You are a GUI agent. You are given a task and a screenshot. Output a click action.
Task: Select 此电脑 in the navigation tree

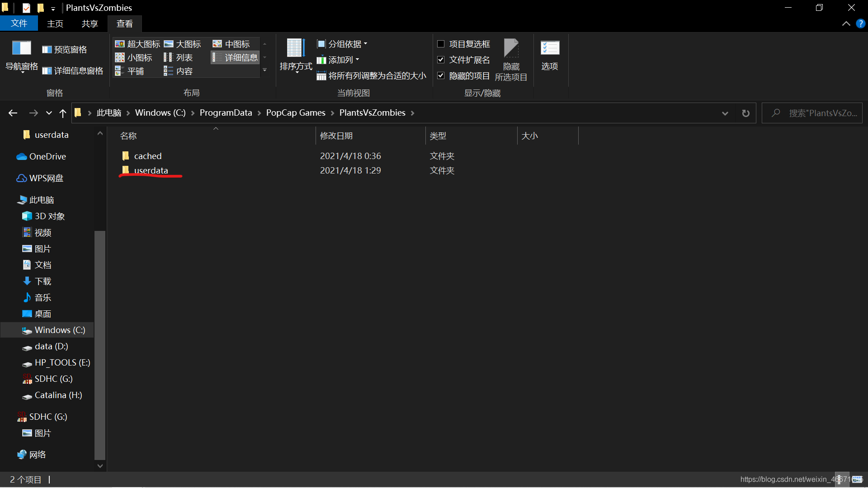42,200
